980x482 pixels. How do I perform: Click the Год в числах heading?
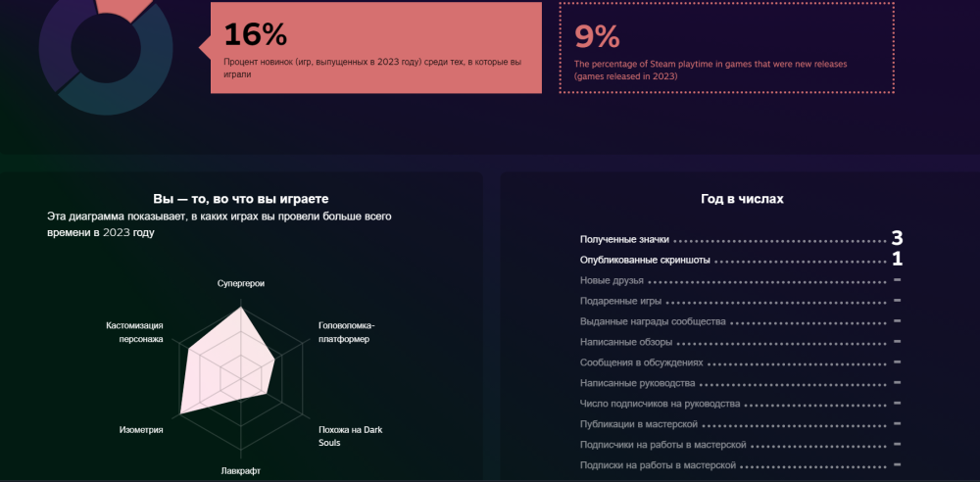[742, 199]
